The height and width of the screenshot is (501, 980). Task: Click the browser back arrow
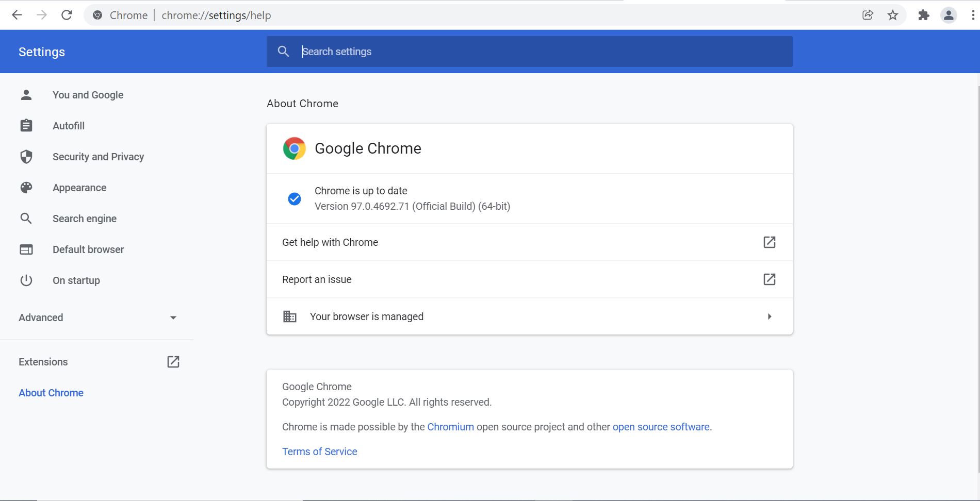pyautogui.click(x=17, y=15)
